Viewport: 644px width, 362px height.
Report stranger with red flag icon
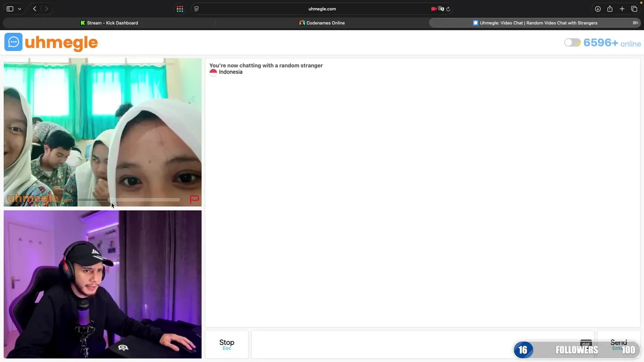click(x=194, y=199)
